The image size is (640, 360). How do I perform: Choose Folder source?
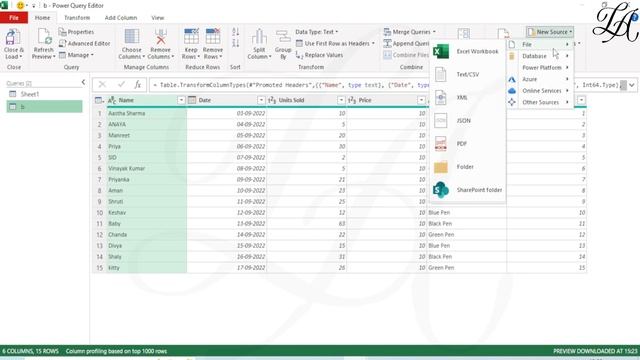pyautogui.click(x=468, y=167)
